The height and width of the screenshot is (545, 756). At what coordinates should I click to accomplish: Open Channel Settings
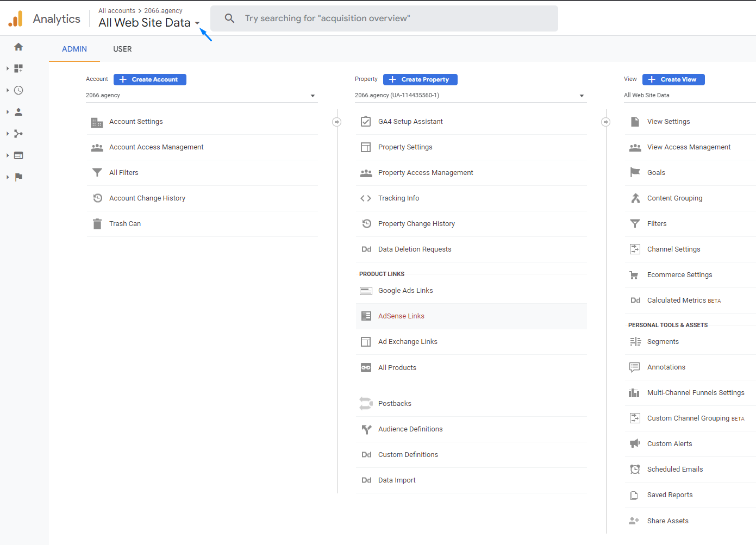click(x=690, y=249)
